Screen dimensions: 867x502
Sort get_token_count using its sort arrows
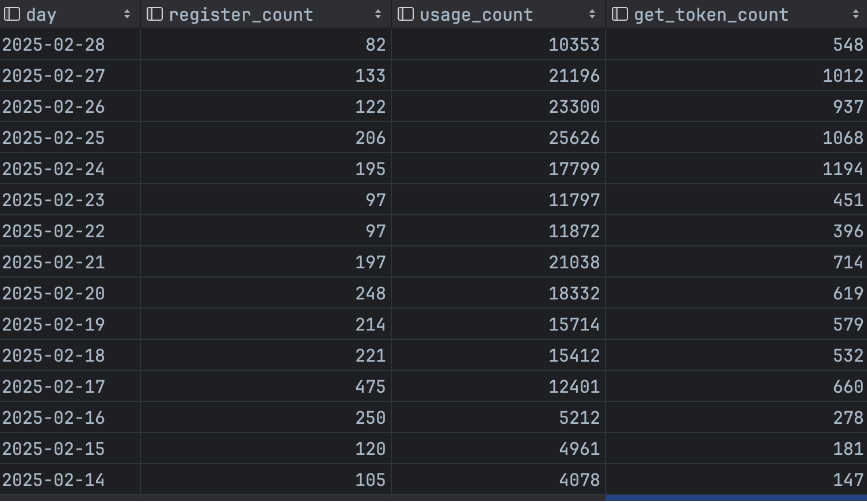[856, 14]
